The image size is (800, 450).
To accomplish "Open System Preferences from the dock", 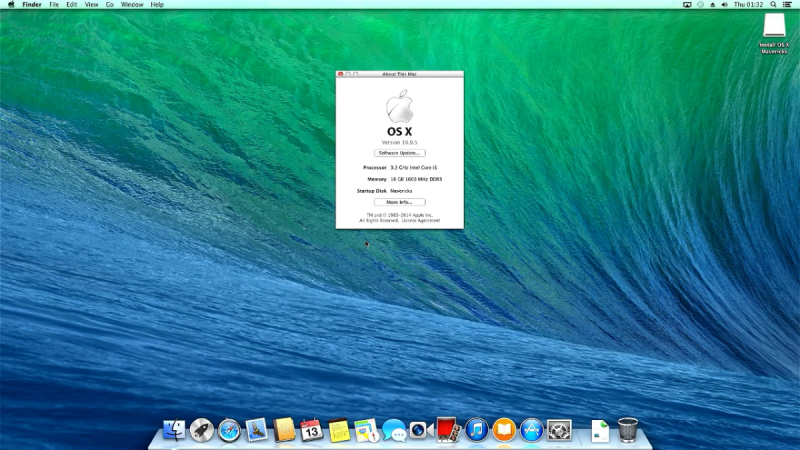I will coord(559,430).
